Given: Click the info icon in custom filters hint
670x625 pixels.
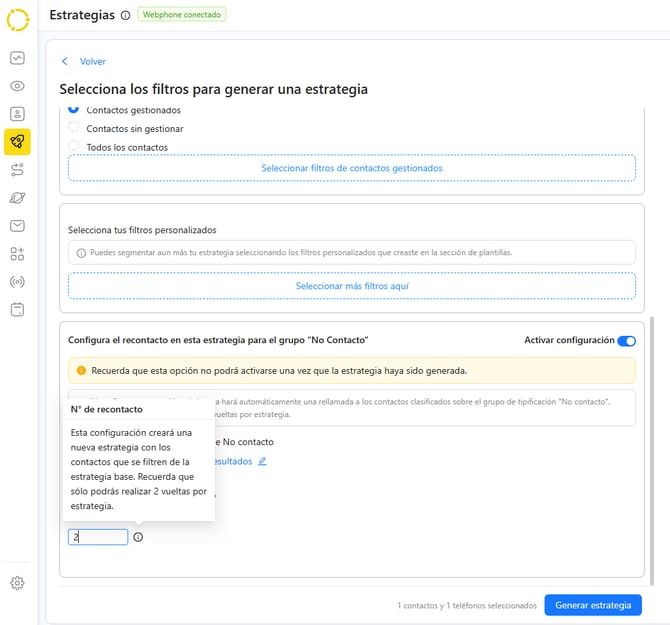Looking at the screenshot, I should 81,253.
